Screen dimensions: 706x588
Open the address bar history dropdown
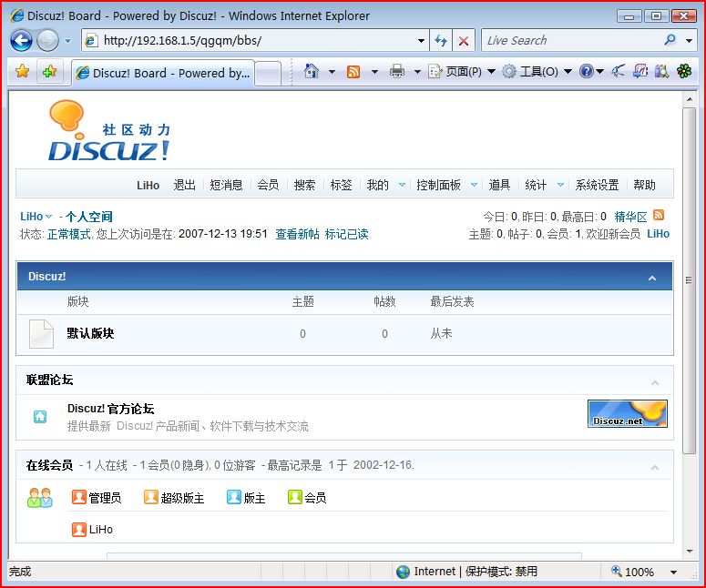click(422, 41)
